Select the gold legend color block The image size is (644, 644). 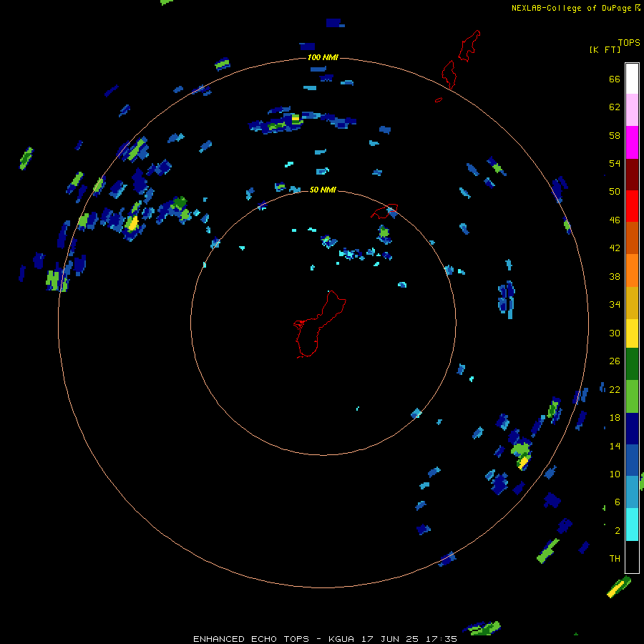coord(632,303)
